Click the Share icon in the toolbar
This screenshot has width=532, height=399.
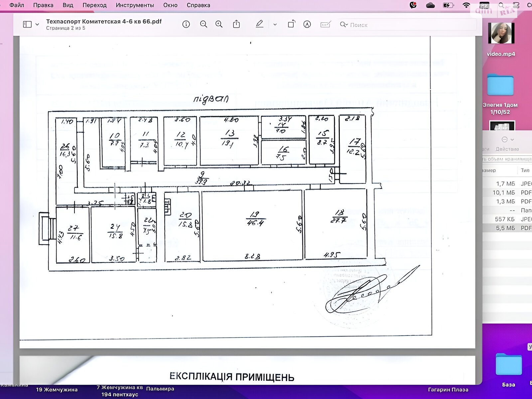[236, 24]
